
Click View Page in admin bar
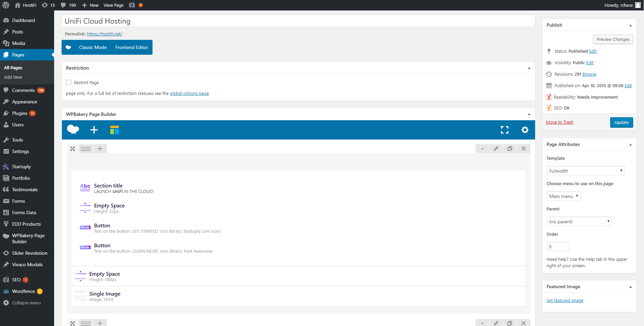click(114, 5)
